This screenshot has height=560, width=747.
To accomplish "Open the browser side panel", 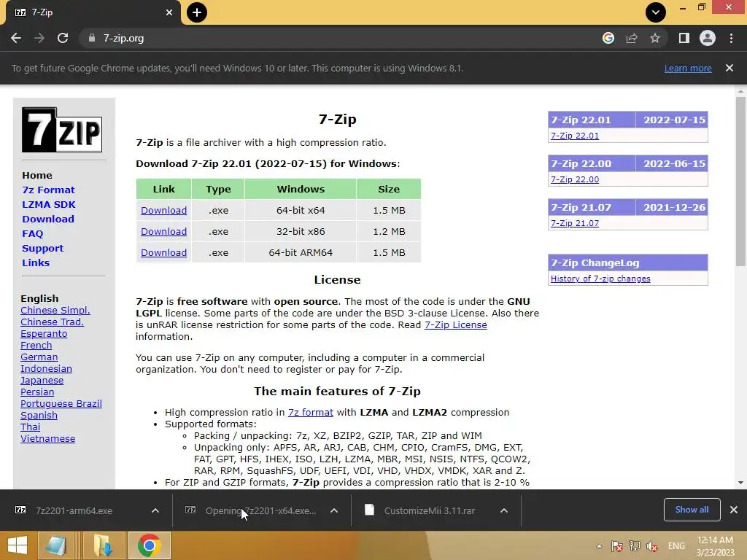I will 684,38.
